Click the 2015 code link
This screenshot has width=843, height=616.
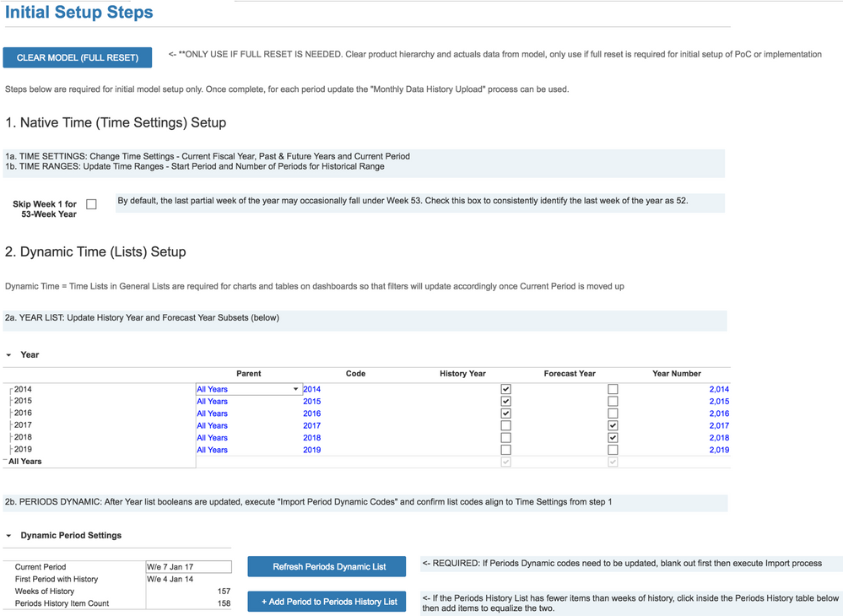point(311,401)
